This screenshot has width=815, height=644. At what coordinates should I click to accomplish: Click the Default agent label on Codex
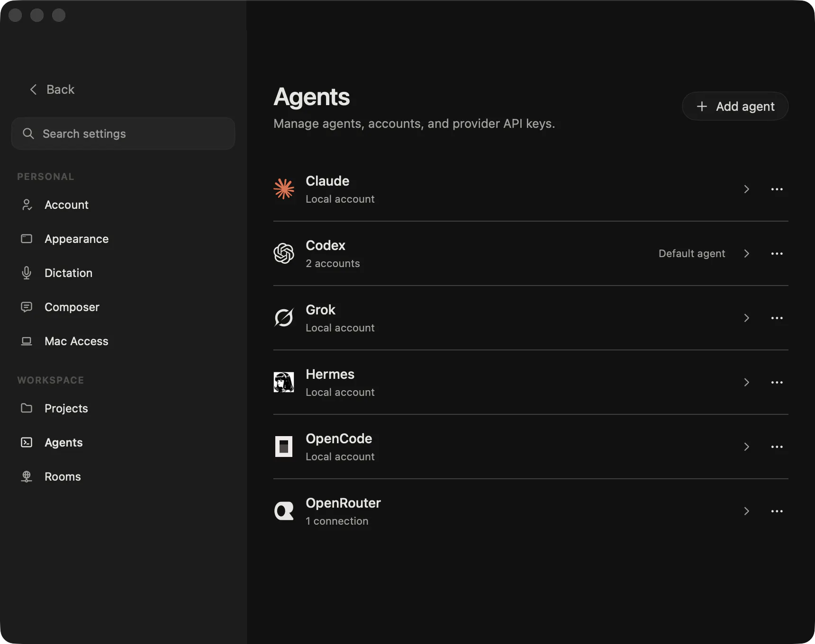click(x=692, y=253)
